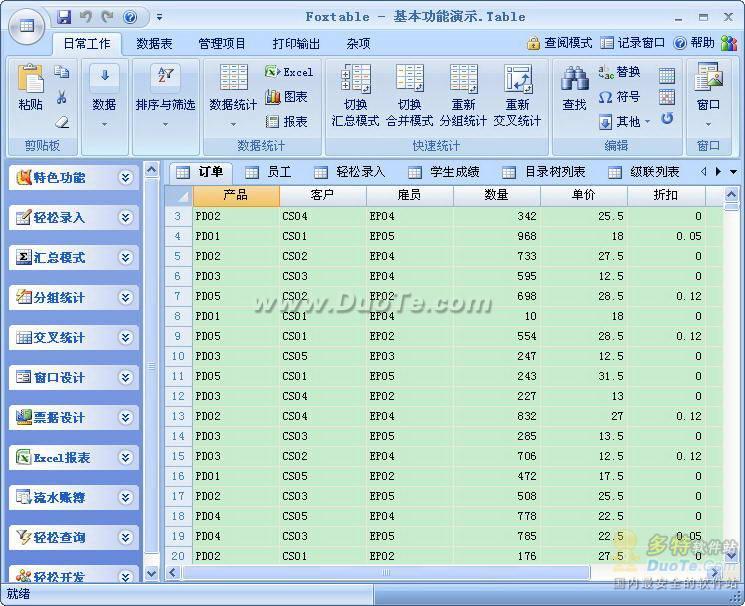This screenshot has height=606, width=745.
Task: Toggle 查阅模式 lock
Action: click(x=560, y=43)
